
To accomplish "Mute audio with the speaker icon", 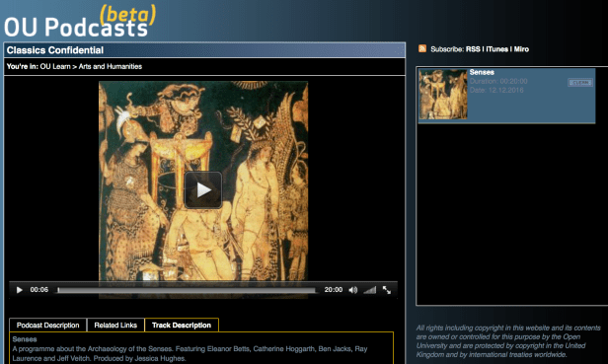I will tap(353, 290).
